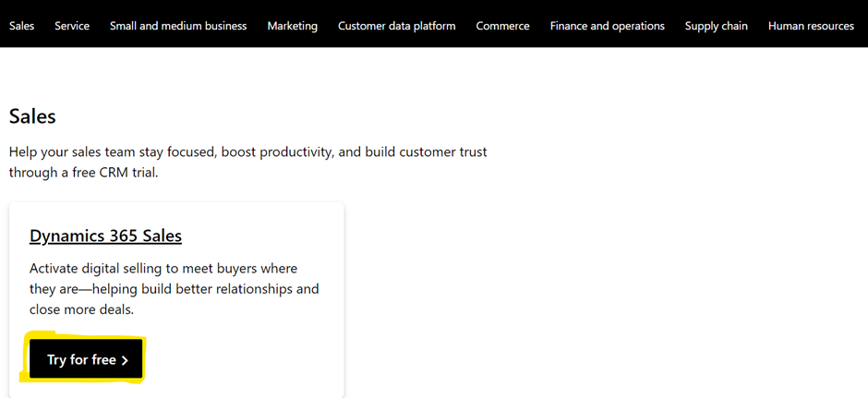Select the Commerce navigation item

point(502,26)
